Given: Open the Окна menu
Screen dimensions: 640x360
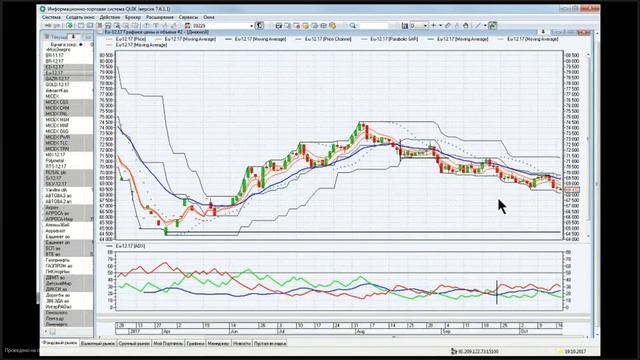Looking at the screenshot, I should [x=209, y=17].
